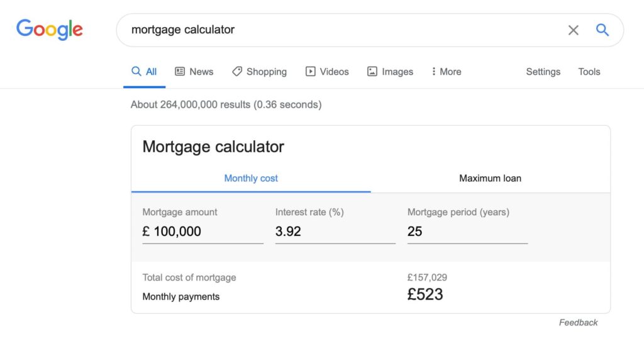The width and height of the screenshot is (644, 341).
Task: Click the 'Mortgage amount' field label
Action: (180, 212)
